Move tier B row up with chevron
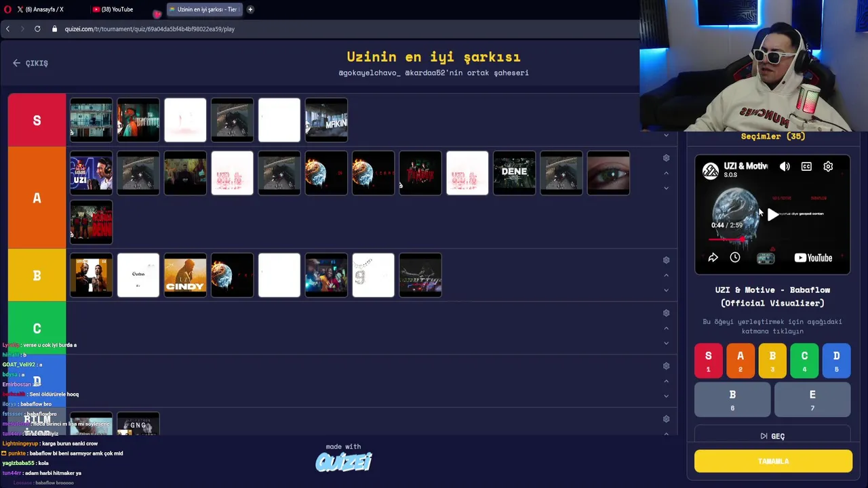This screenshot has width=868, height=488. click(666, 275)
